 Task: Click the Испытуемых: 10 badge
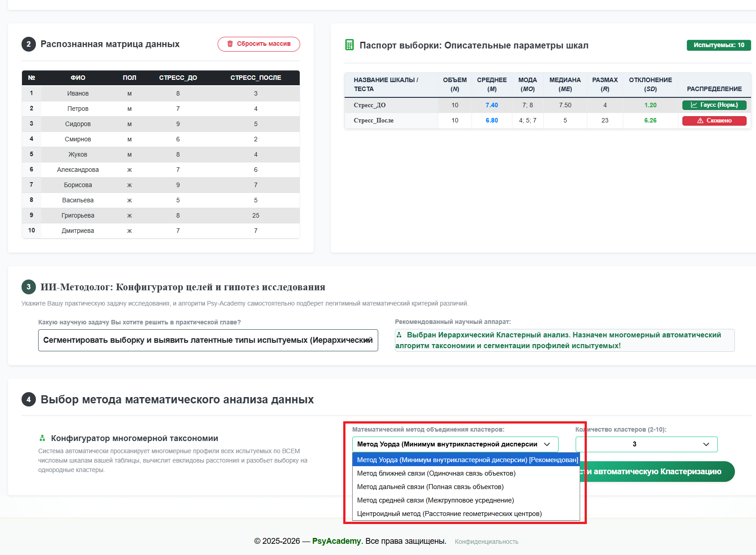pyautogui.click(x=719, y=45)
